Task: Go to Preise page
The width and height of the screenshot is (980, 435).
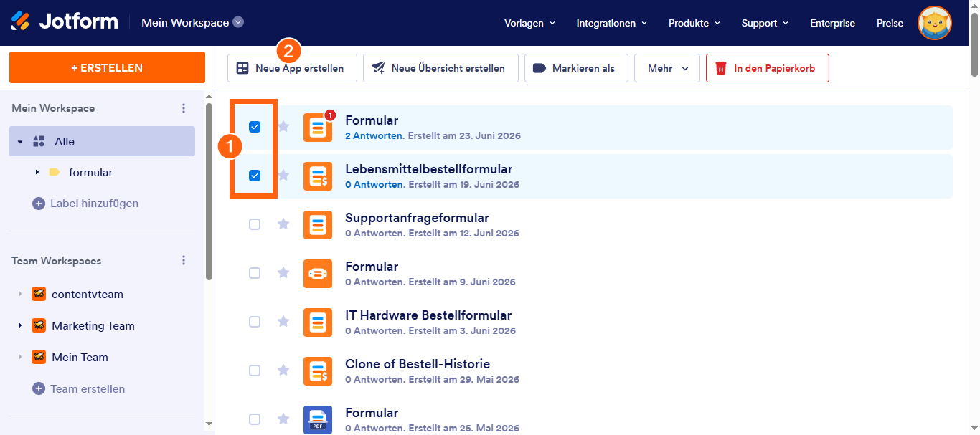Action: (x=890, y=23)
